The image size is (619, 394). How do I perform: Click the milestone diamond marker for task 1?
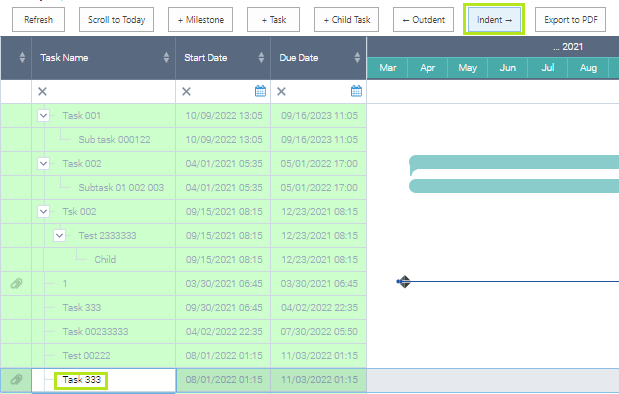pos(404,281)
